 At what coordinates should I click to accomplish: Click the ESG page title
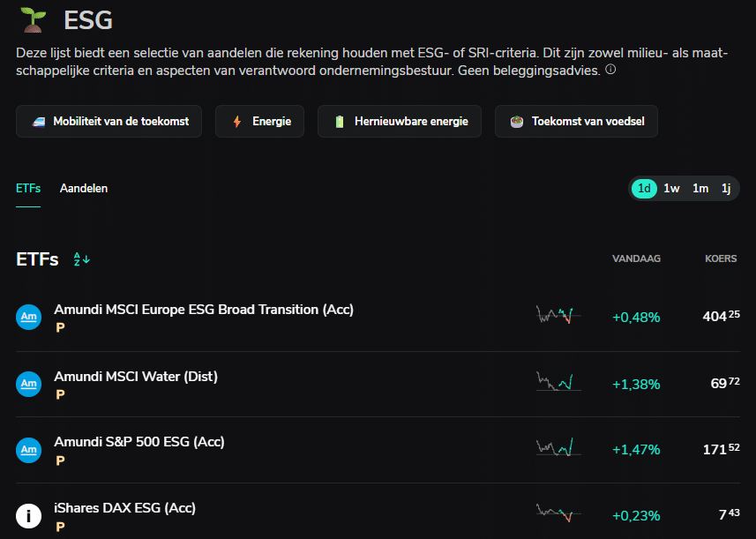88,21
